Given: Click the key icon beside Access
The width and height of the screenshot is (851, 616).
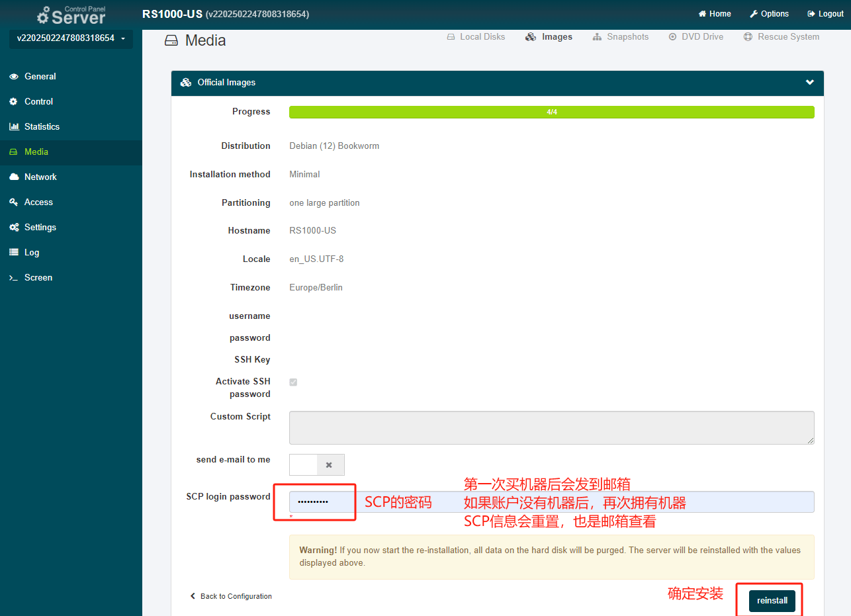Looking at the screenshot, I should [14, 202].
